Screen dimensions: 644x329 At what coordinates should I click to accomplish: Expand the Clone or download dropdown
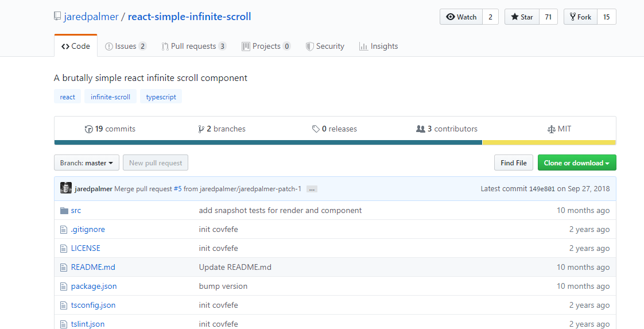point(577,162)
